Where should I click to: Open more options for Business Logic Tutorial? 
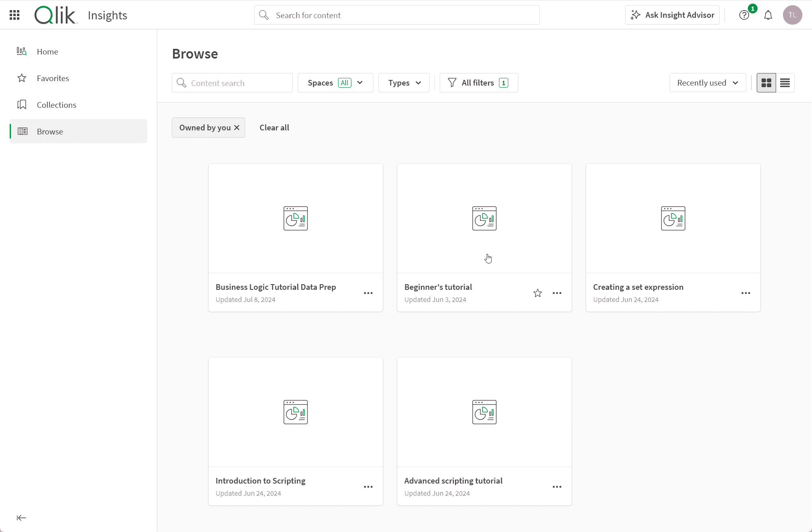click(x=368, y=293)
